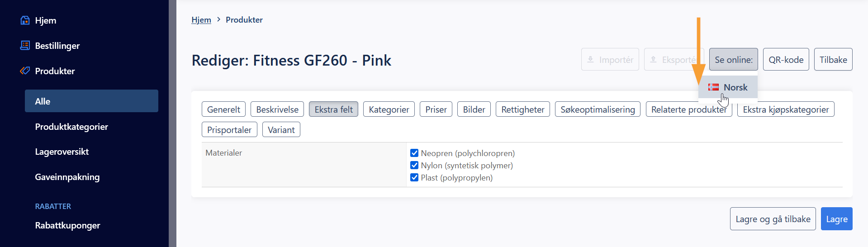Click the Eksportér upload arrow icon

pyautogui.click(x=653, y=59)
